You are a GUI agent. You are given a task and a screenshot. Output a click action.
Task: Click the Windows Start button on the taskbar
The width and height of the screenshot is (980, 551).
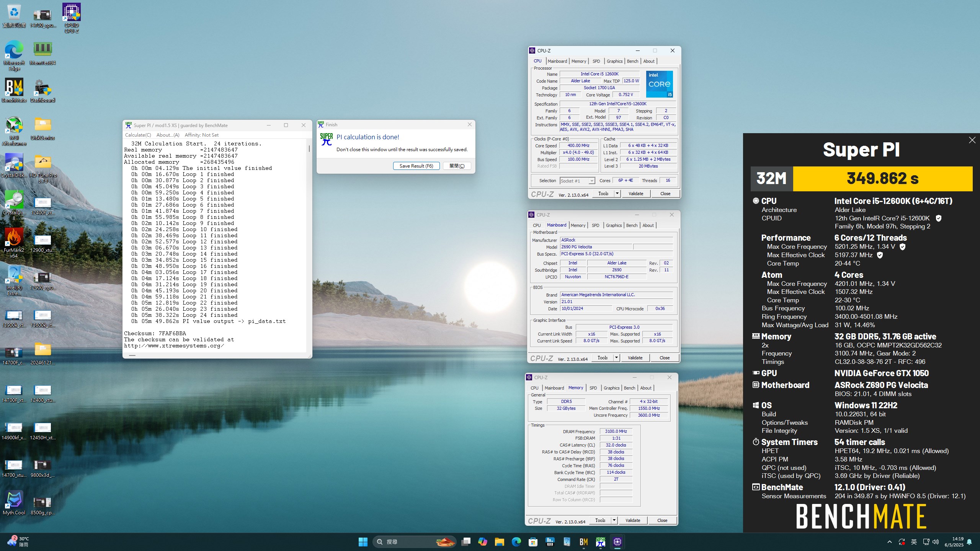(363, 542)
